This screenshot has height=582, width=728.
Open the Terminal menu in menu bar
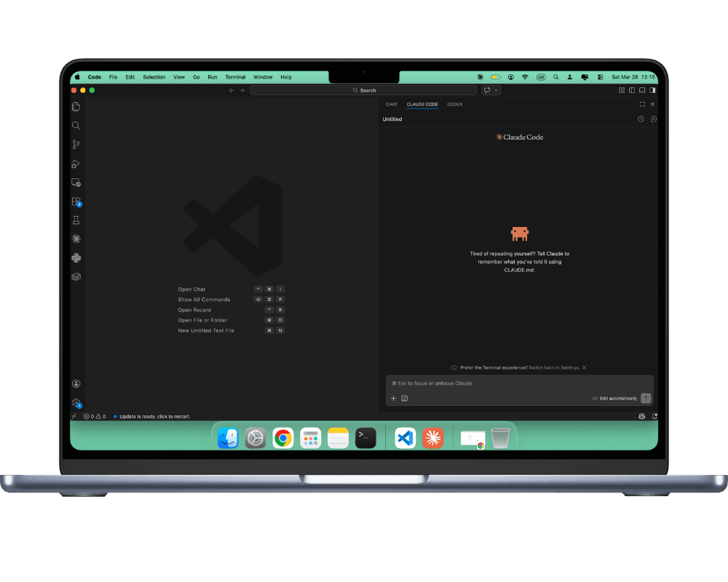click(x=235, y=77)
